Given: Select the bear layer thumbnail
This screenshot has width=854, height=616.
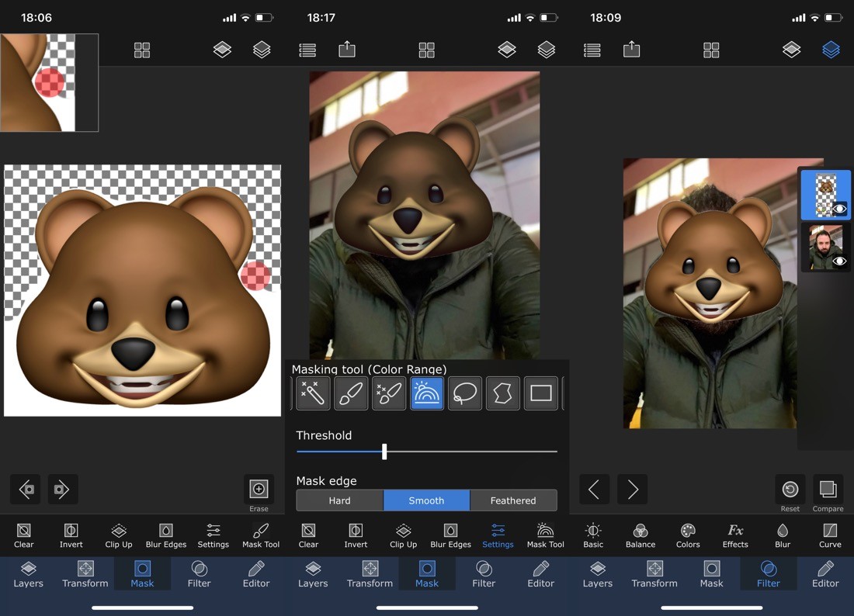Looking at the screenshot, I should [x=825, y=194].
